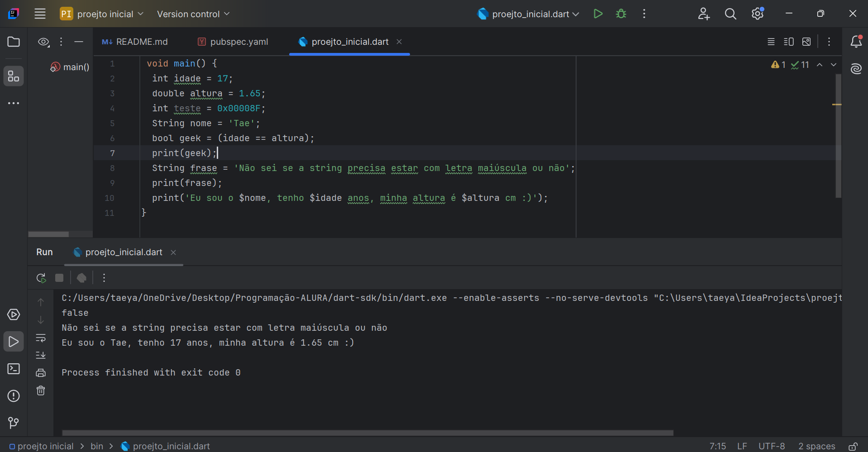Open the Dart DevTools icon in Run toolbar
This screenshot has height=452, width=868.
pos(81,278)
